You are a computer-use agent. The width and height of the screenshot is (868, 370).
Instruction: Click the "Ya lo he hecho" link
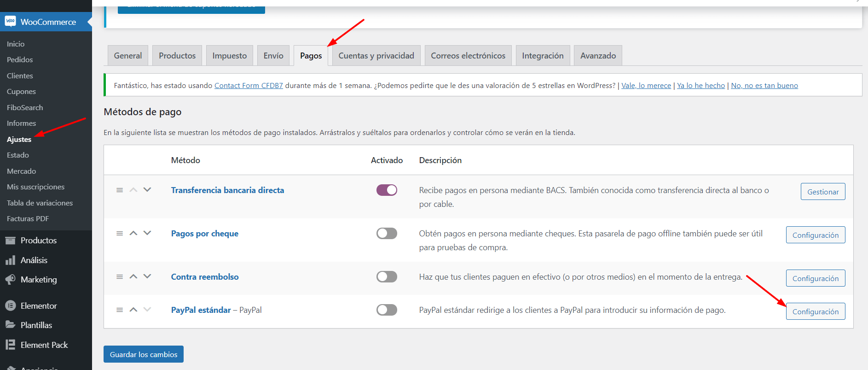(x=701, y=85)
